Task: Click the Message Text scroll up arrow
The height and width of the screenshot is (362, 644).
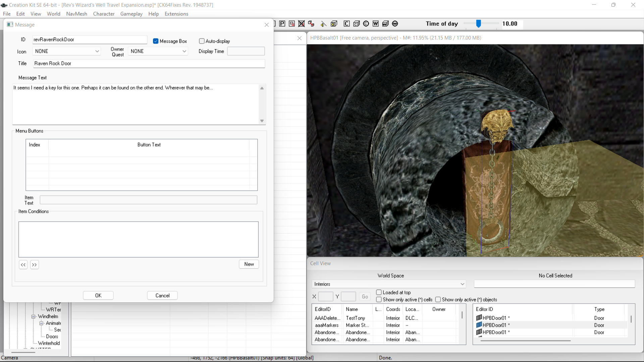Action: pyautogui.click(x=262, y=88)
